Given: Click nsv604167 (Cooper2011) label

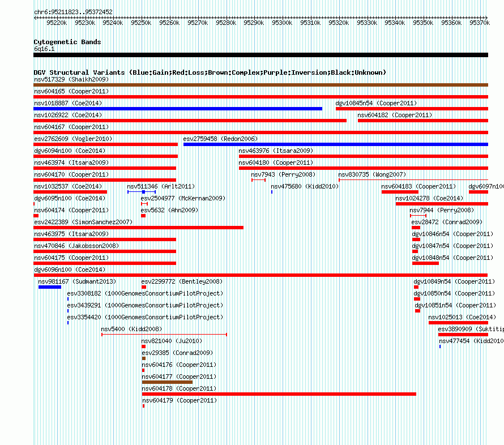Looking at the screenshot, I should tap(71, 127).
